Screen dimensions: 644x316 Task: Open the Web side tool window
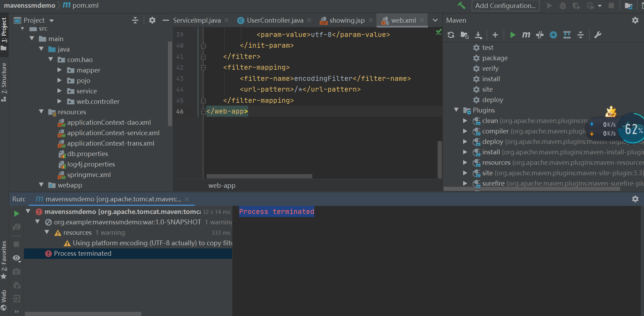4,300
